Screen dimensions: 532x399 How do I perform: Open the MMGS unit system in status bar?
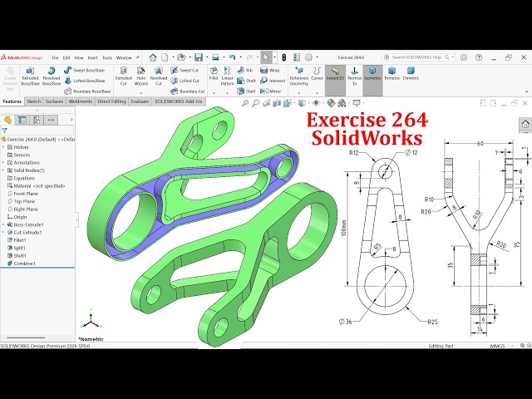pos(497,346)
